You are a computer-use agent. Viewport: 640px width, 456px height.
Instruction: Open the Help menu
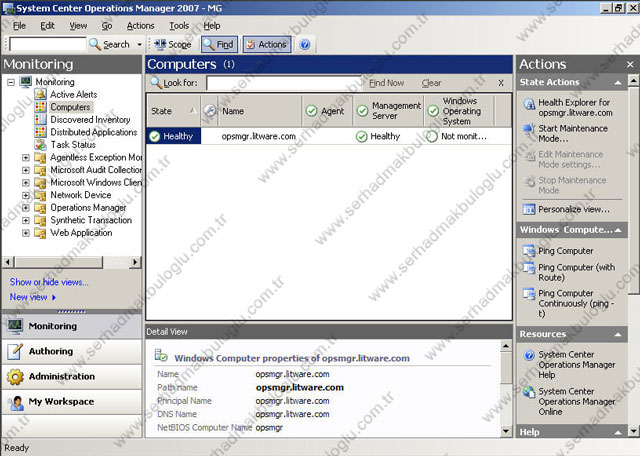pos(212,26)
